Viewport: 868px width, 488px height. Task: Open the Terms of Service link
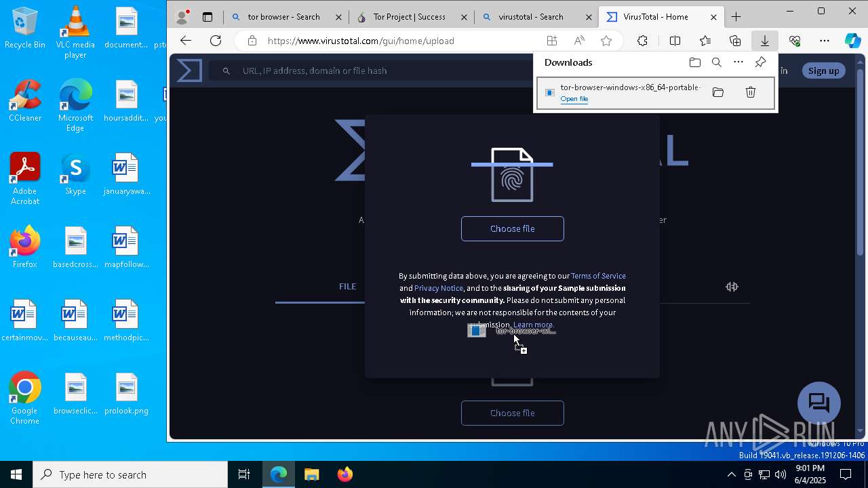click(x=598, y=276)
